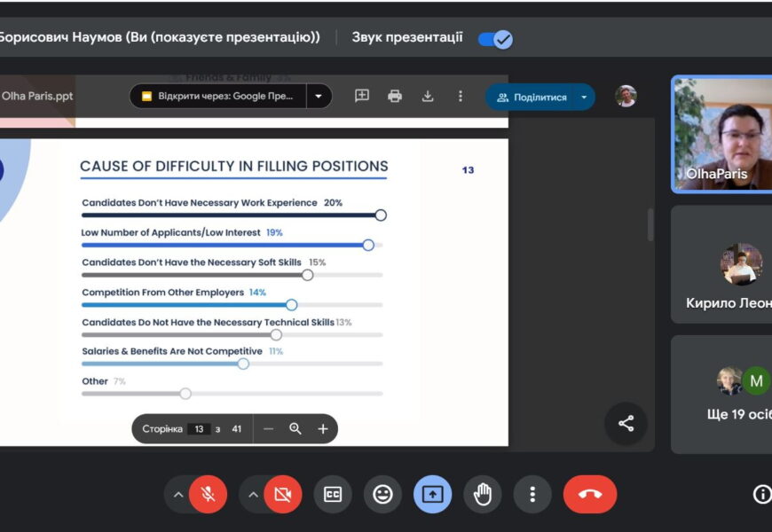
Task: Open the emoji reactions button
Action: pyautogui.click(x=382, y=495)
